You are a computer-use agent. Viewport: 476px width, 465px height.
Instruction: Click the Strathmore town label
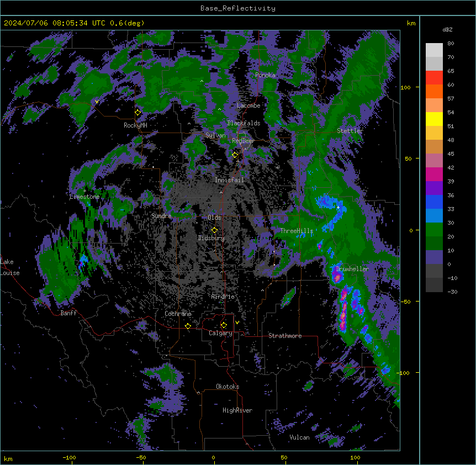(285, 336)
